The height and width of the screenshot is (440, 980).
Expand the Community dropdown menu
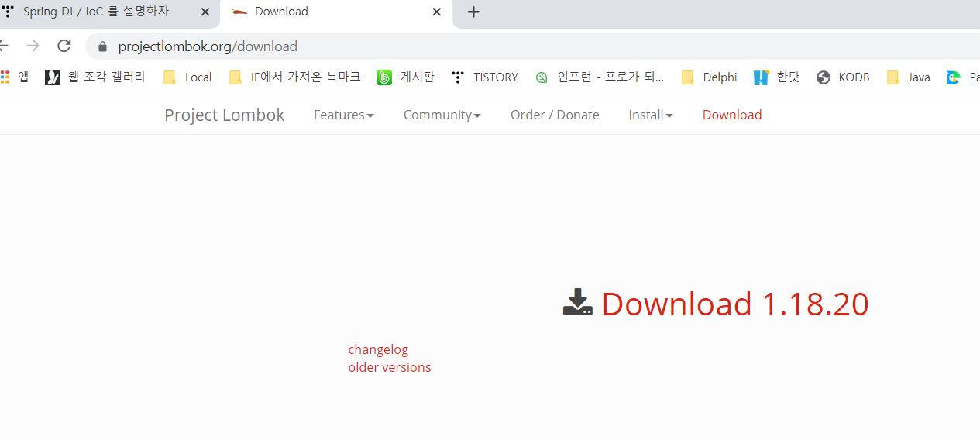point(442,115)
